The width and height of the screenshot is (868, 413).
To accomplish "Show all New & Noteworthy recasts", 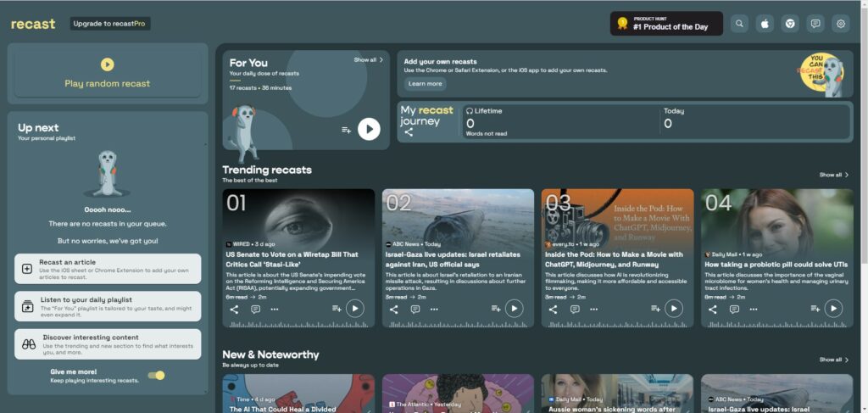I will [834, 360].
